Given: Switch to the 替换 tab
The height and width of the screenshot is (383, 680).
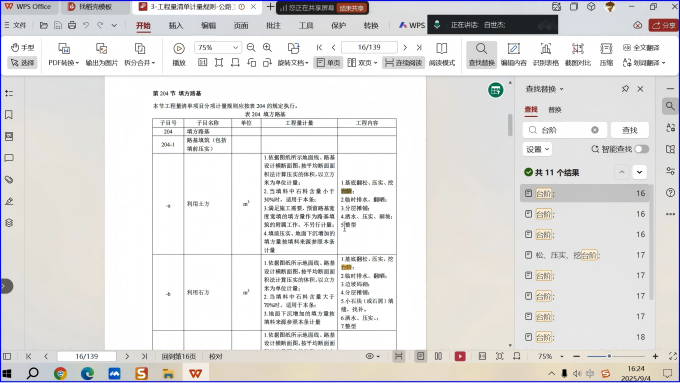Looking at the screenshot, I should (555, 110).
